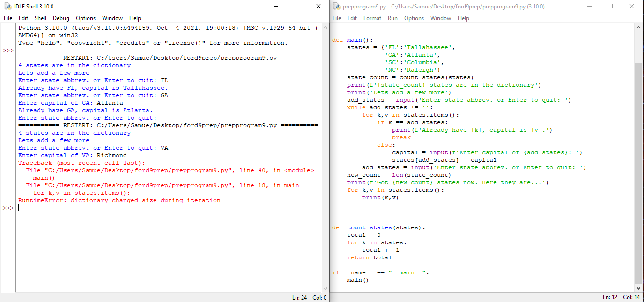Open the Options menu in the editor
Screen dimensions: 644x302
pyautogui.click(x=414, y=18)
